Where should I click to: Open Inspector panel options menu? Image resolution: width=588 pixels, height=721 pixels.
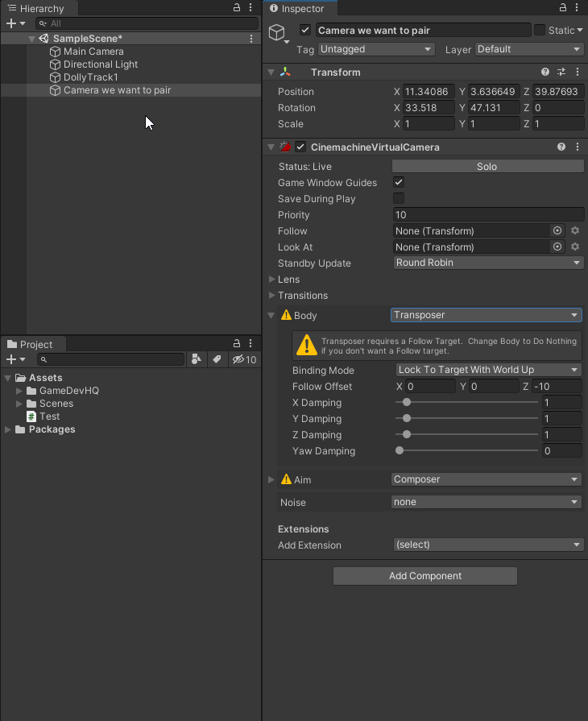(x=577, y=8)
